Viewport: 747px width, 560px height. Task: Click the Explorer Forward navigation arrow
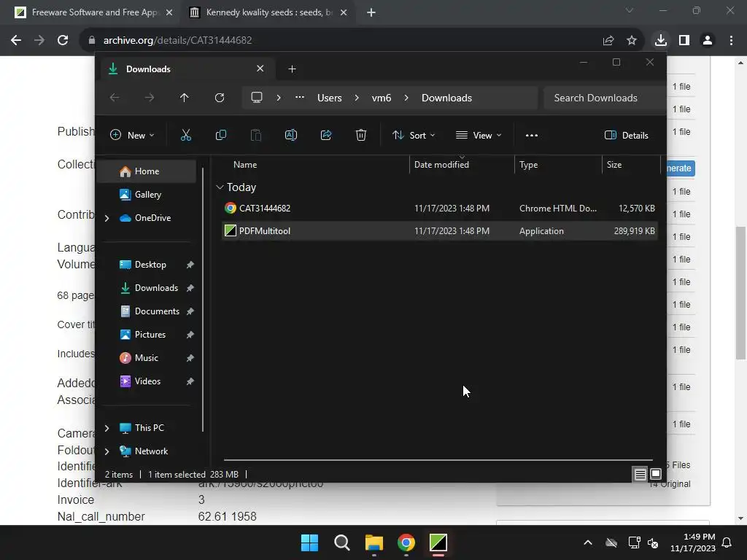[x=149, y=98]
